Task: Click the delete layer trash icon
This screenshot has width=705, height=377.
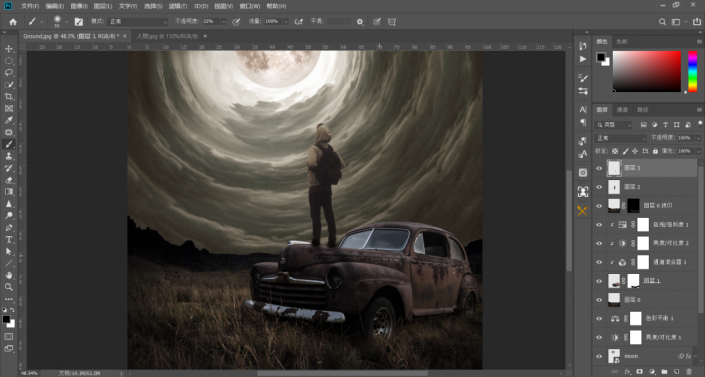Action: 689,372
